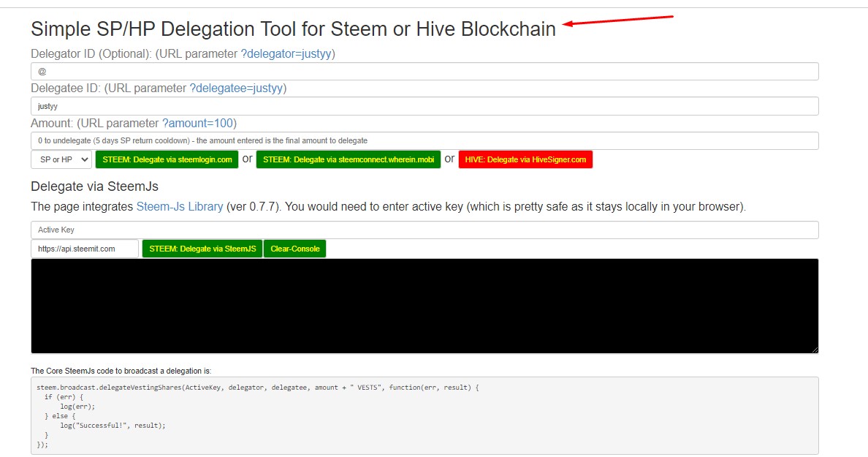Open the SP or HP dropdown
This screenshot has height=457, width=868.
point(61,159)
